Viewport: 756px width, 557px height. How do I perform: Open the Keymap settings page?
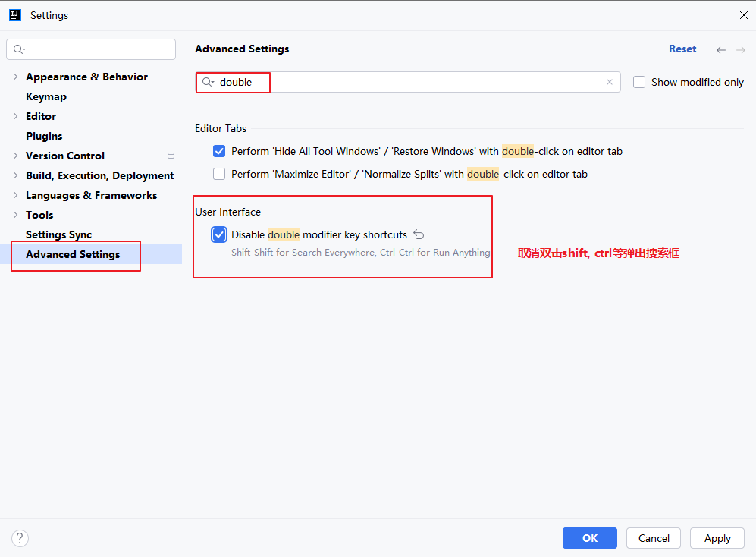(46, 96)
